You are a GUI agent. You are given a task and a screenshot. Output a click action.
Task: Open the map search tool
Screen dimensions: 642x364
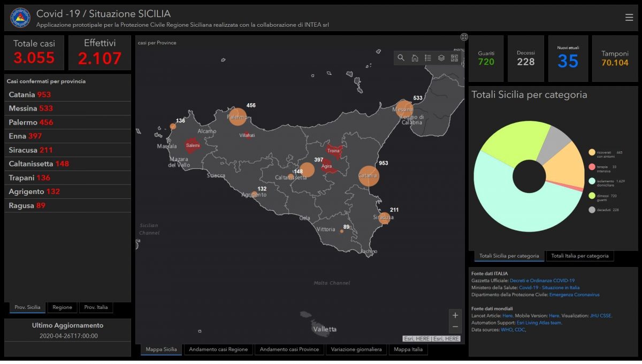coord(401,58)
